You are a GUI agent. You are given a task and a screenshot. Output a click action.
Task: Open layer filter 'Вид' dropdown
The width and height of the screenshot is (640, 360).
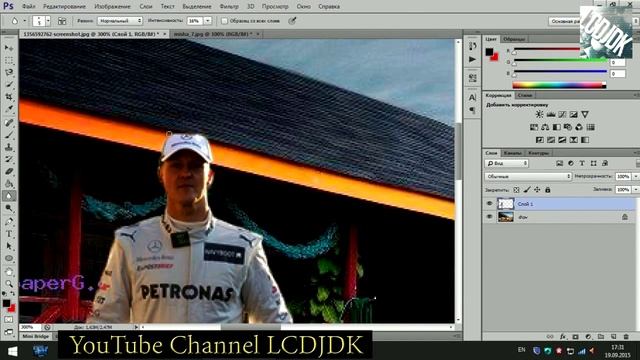tap(507, 163)
